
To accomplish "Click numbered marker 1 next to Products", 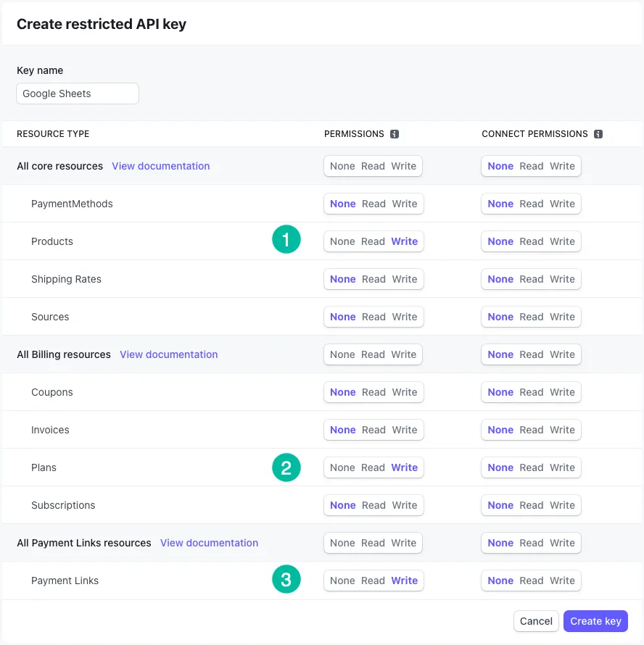I will [x=286, y=239].
